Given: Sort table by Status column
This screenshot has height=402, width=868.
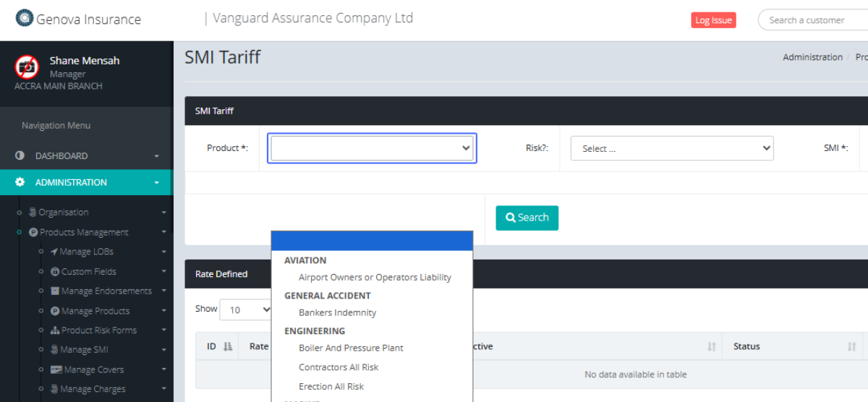Looking at the screenshot, I should [x=851, y=347].
